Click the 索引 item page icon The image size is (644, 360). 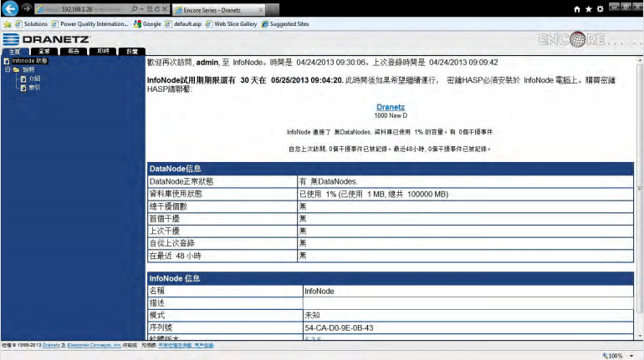click(x=23, y=88)
